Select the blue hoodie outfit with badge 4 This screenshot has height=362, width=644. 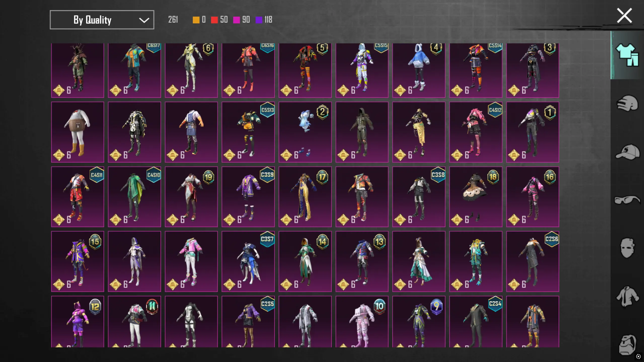pyautogui.click(x=419, y=70)
